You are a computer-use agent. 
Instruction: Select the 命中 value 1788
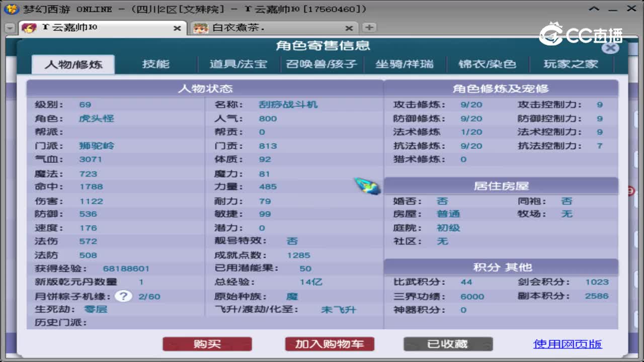coord(91,187)
